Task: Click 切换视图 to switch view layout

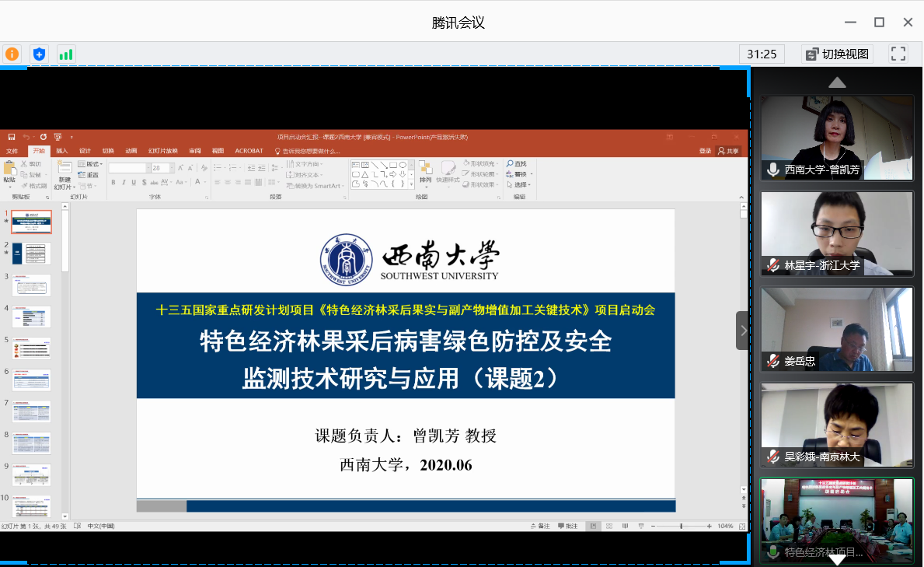Action: pyautogui.click(x=837, y=54)
